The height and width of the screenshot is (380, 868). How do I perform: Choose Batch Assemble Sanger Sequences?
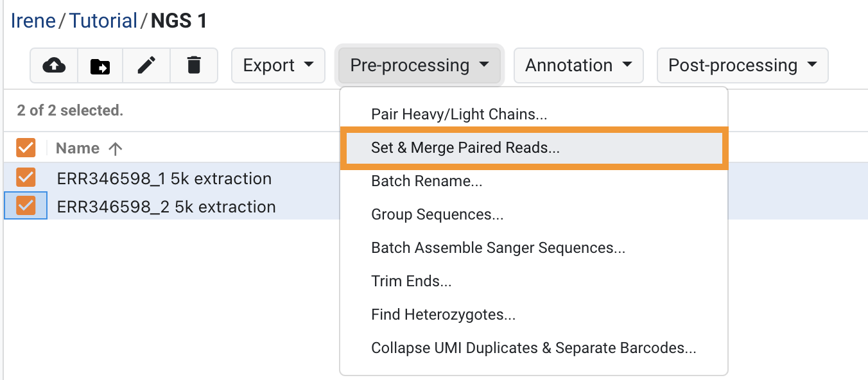(x=498, y=248)
